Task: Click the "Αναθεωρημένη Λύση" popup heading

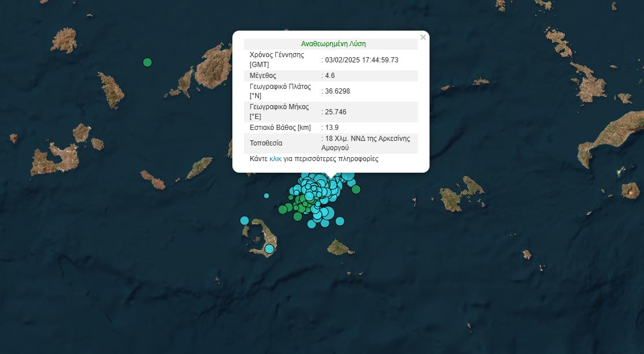Action: point(334,44)
